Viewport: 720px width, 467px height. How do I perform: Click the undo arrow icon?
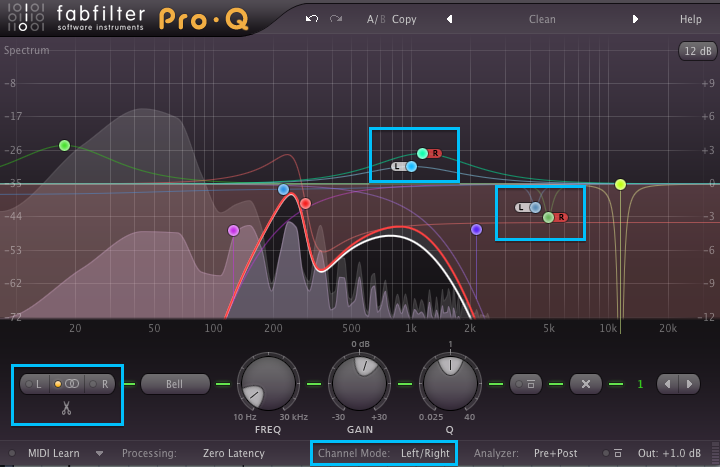(x=312, y=19)
